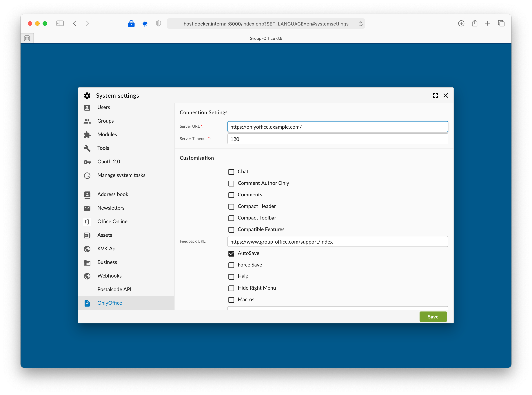
Task: Open the Users settings page
Action: pyautogui.click(x=126, y=107)
